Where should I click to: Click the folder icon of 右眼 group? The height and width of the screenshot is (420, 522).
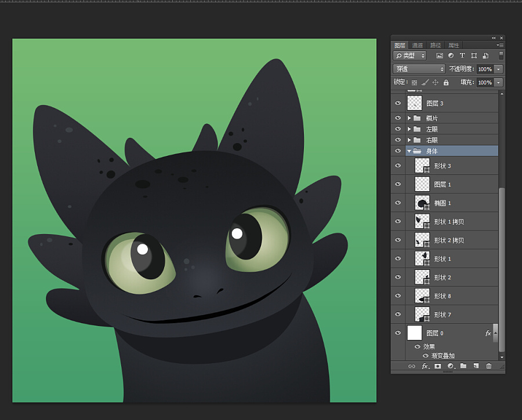(x=417, y=140)
